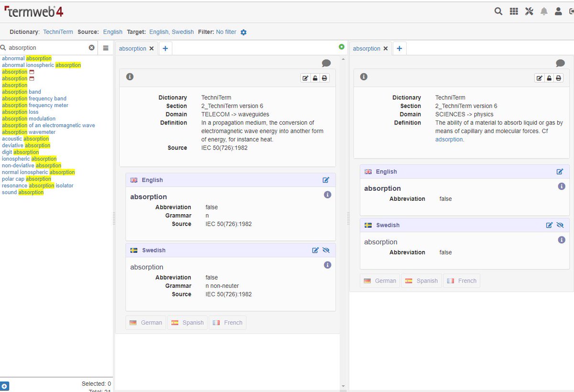Show German language in right pane

380,281
